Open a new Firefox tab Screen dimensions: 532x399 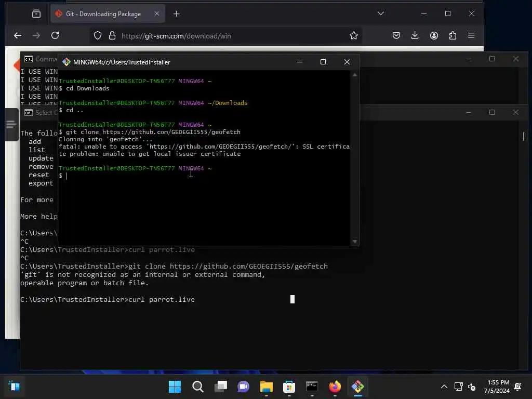coord(177,14)
